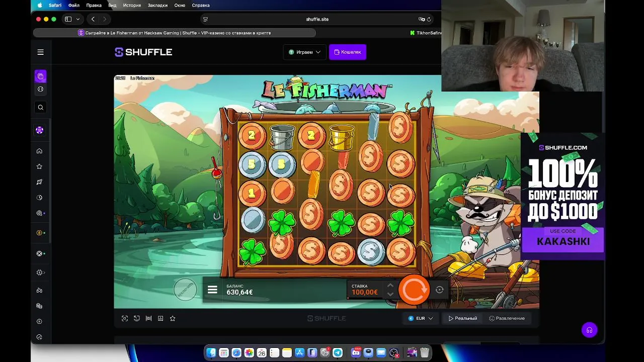The image size is (644, 362).
Task: Select the purple casino icon in sidebar
Action: coord(41,76)
